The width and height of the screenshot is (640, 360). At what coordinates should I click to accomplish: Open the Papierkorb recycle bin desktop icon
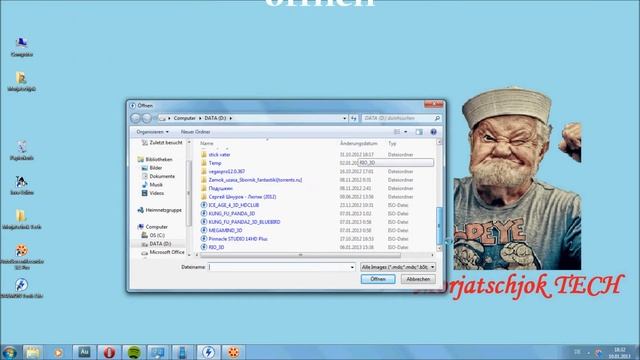click(22, 150)
